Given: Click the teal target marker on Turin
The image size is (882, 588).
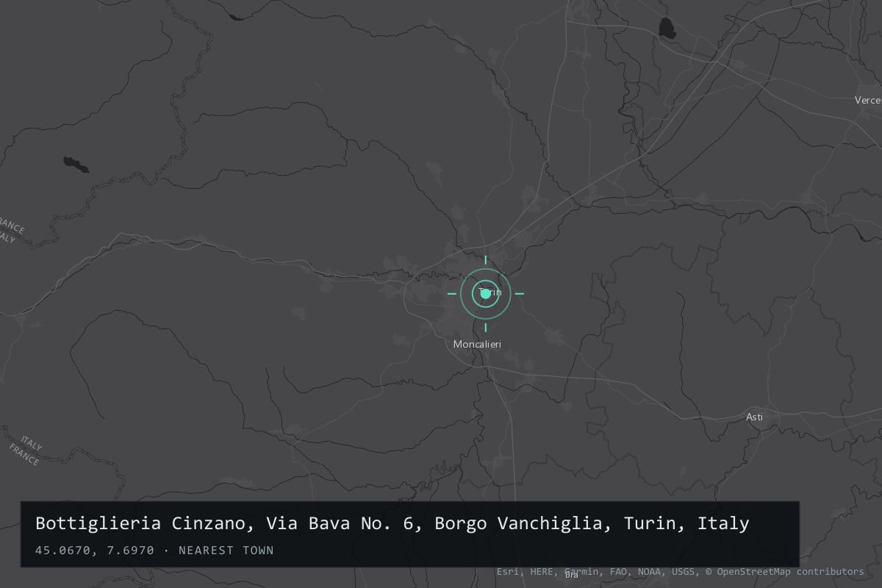Looking at the screenshot, I should tap(485, 293).
